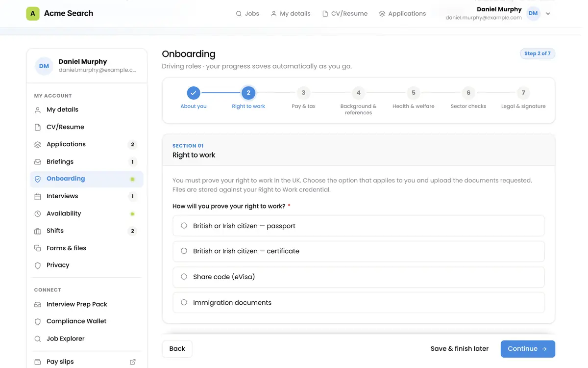This screenshot has width=588, height=368.
Task: Click the Job Explorer magnifier icon
Action: click(x=38, y=339)
